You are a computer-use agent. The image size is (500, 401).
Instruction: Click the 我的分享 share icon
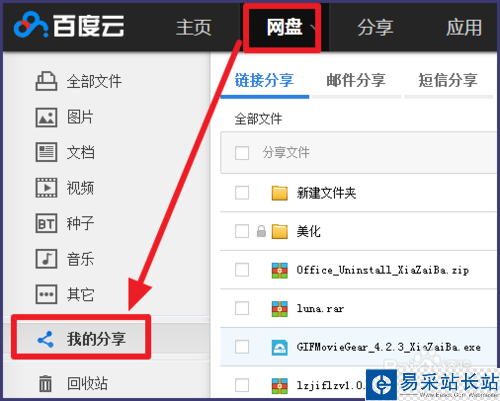coord(45,339)
